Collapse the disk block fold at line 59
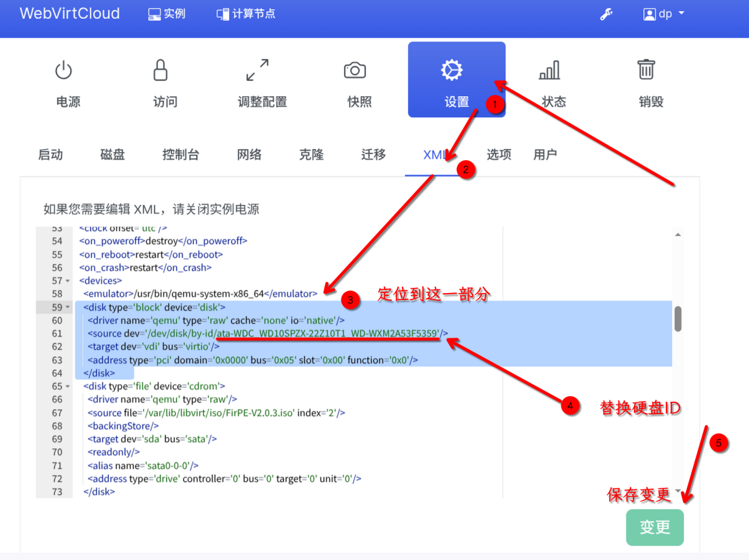 coord(68,307)
